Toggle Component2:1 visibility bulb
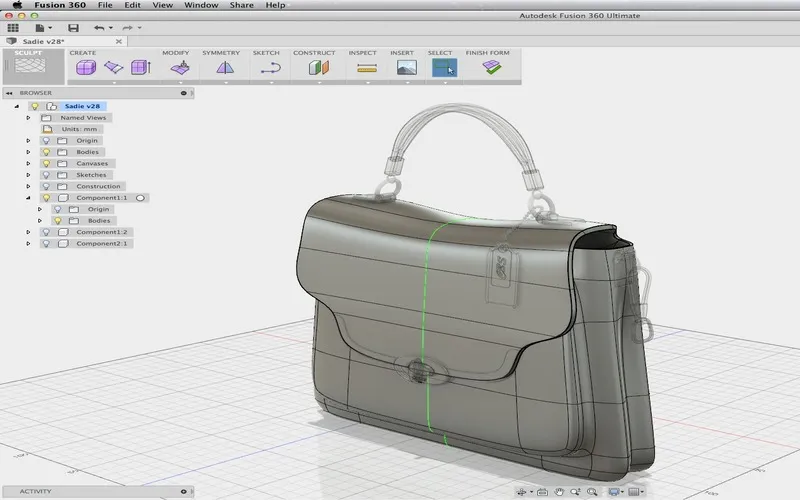The height and width of the screenshot is (500, 800). coord(46,243)
